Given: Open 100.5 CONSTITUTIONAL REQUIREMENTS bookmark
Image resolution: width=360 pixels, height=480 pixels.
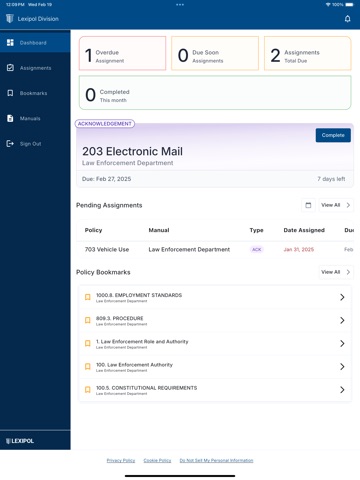Looking at the screenshot, I should [x=215, y=390].
